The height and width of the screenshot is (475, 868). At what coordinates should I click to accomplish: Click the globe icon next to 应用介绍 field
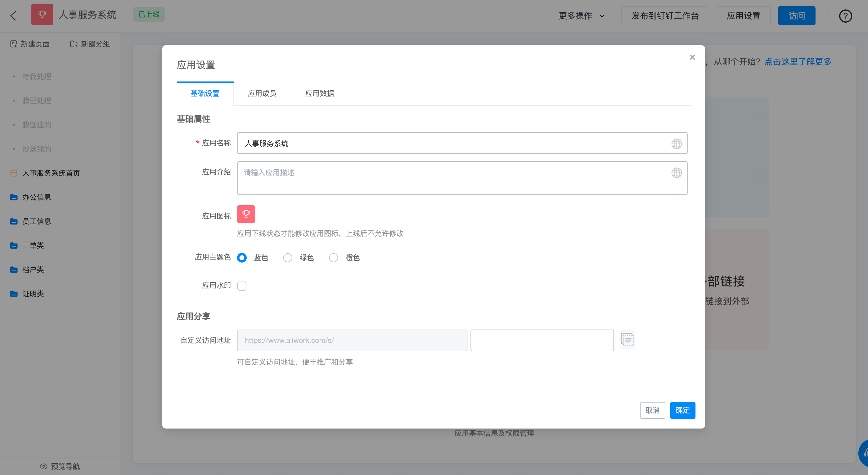click(x=676, y=173)
